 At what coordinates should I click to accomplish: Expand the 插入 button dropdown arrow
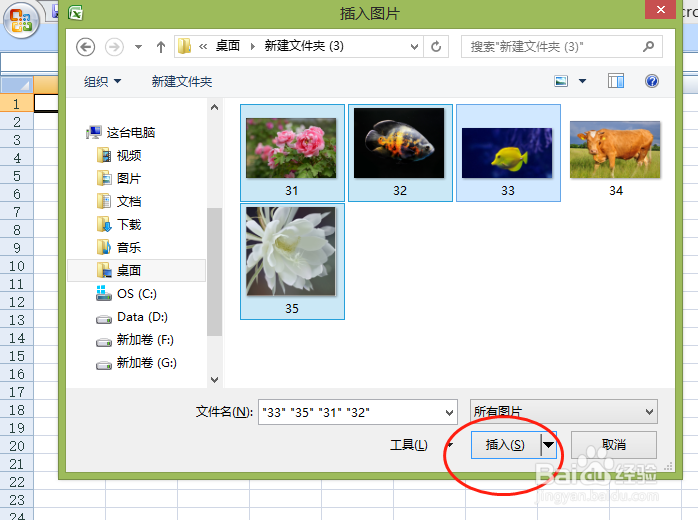548,445
